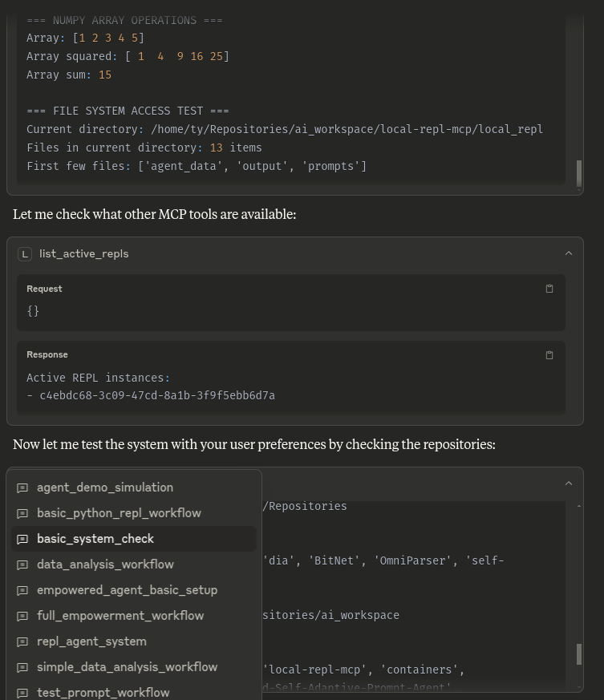Pick test_prompt_workflow from the prompt list
Screen dimensions: 604x700
tap(103, 693)
